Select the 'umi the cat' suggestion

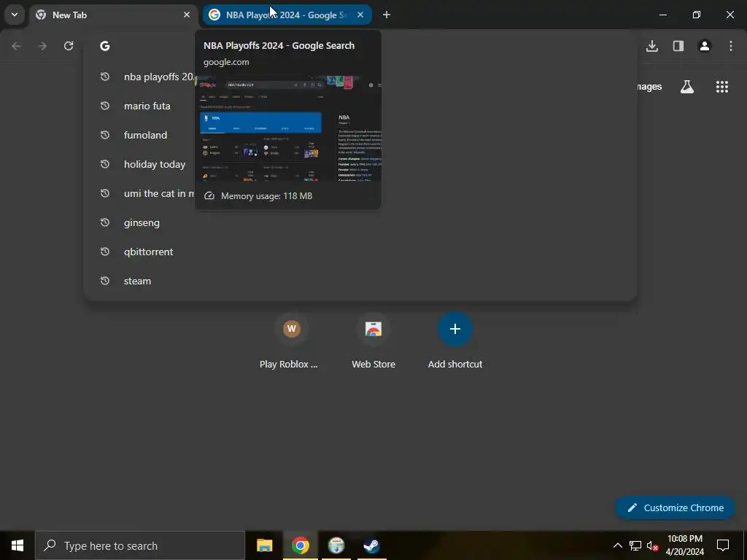point(360,193)
